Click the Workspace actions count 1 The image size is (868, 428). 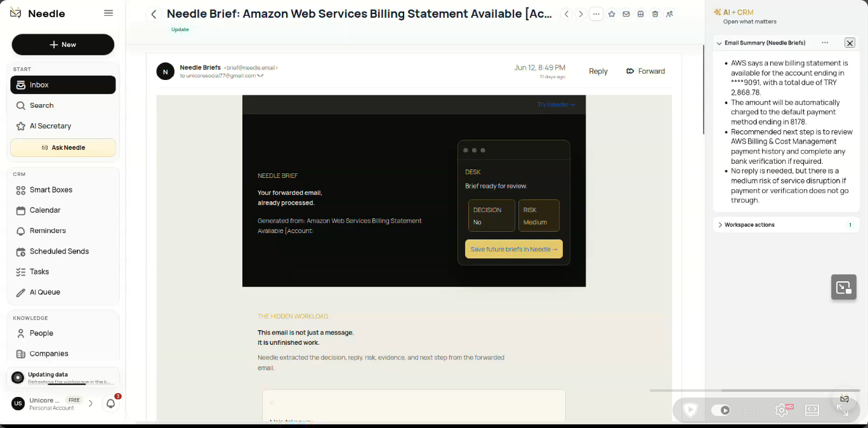pyautogui.click(x=850, y=225)
